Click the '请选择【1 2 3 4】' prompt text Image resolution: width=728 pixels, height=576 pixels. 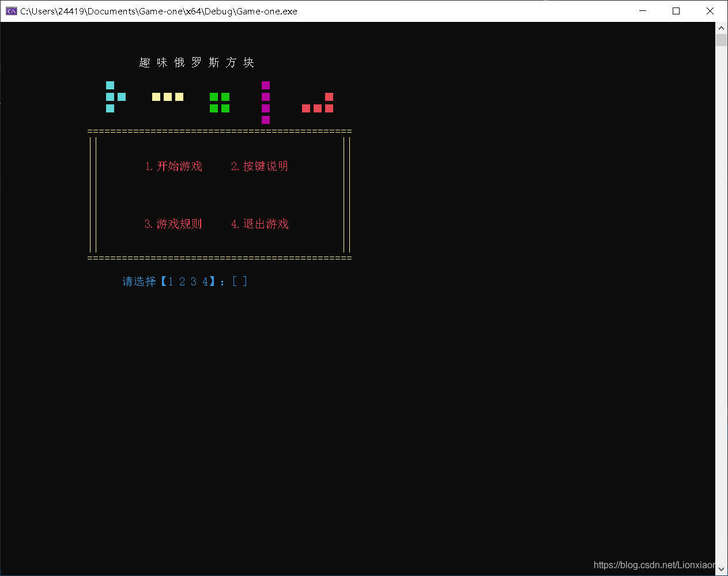169,281
